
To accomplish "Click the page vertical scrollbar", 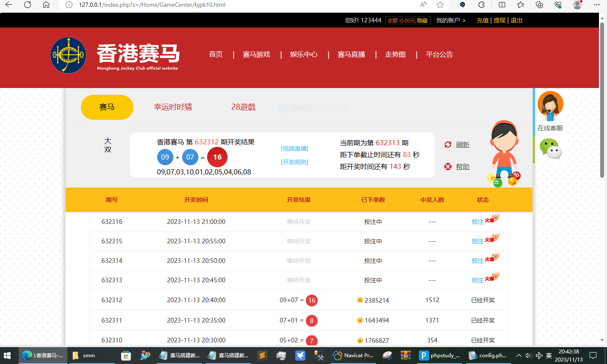I will [x=602, y=99].
